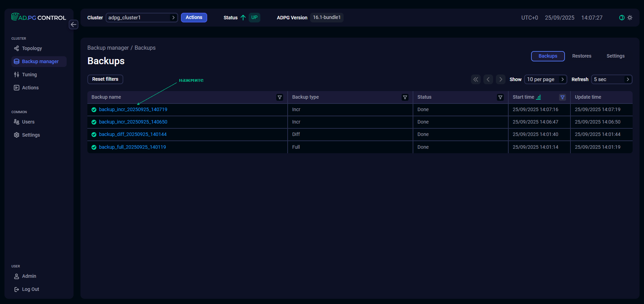
Task: Toggle sort order on Start time column
Action: click(538, 97)
